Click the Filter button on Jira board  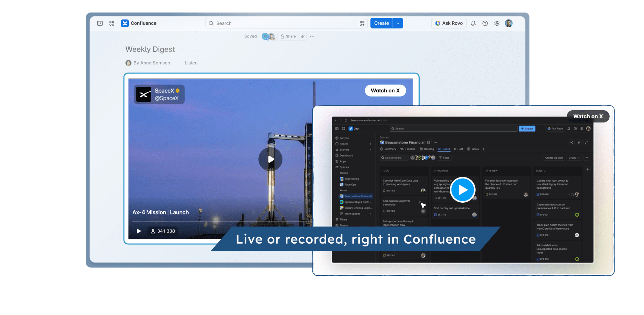[444, 158]
